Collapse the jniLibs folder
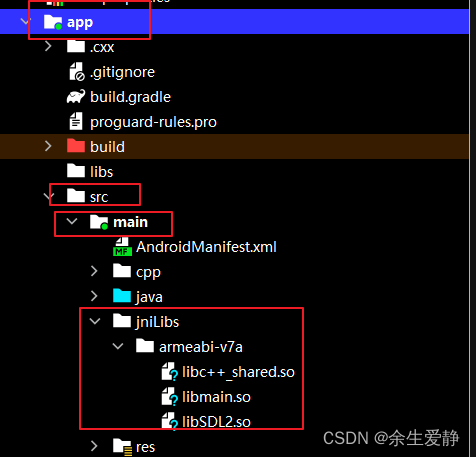 95,321
